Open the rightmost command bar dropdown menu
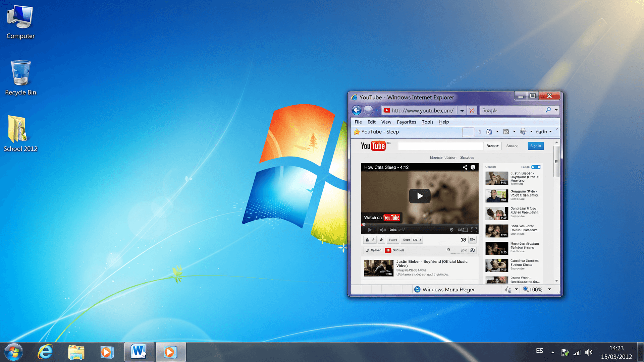Image resolution: width=644 pixels, height=362 pixels. pos(544,132)
